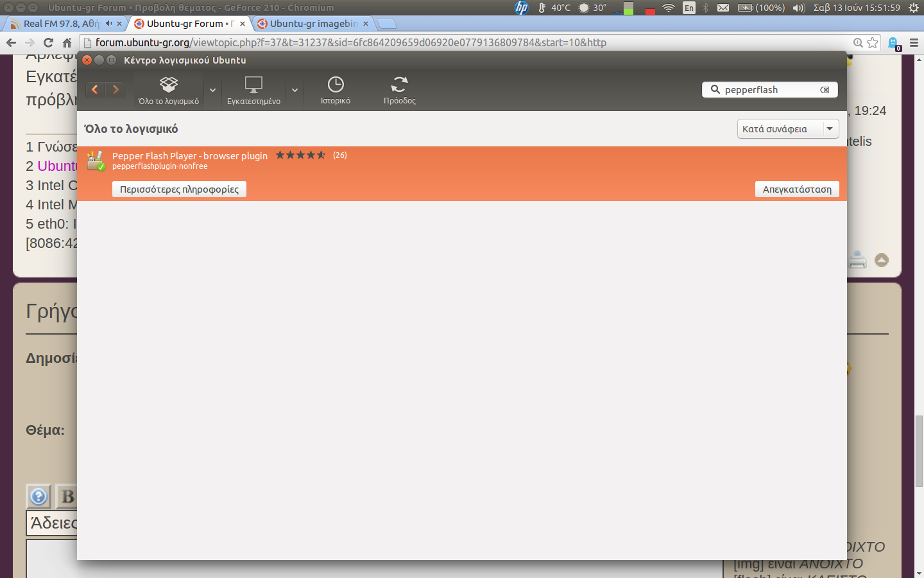Screen dimensions: 924x578
Task: Click Chromium forward arrow
Action: tap(30, 42)
